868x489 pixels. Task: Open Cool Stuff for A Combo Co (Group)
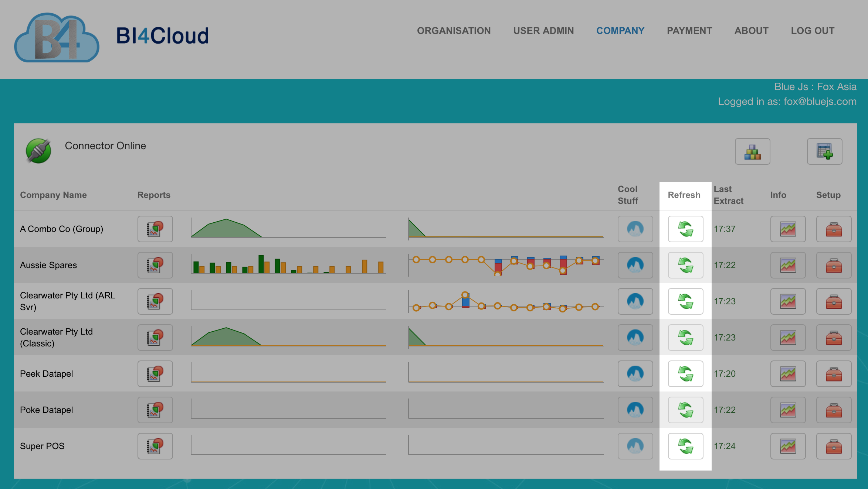point(635,229)
